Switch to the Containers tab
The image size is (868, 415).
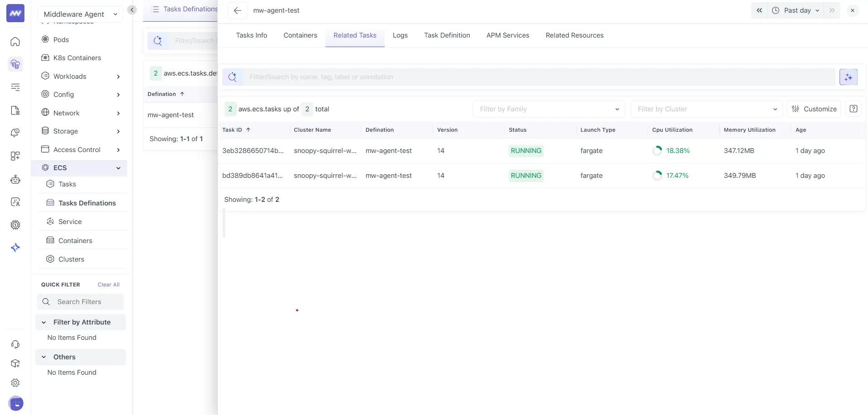point(300,35)
